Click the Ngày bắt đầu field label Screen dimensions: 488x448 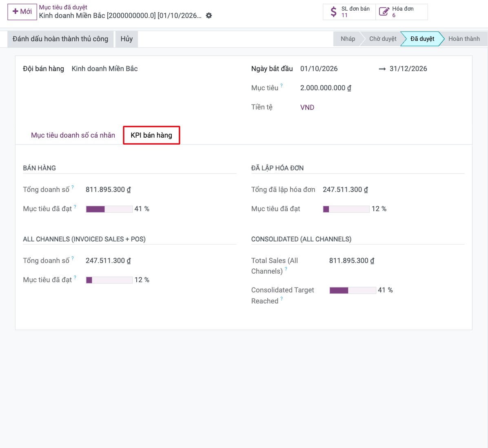(x=272, y=69)
